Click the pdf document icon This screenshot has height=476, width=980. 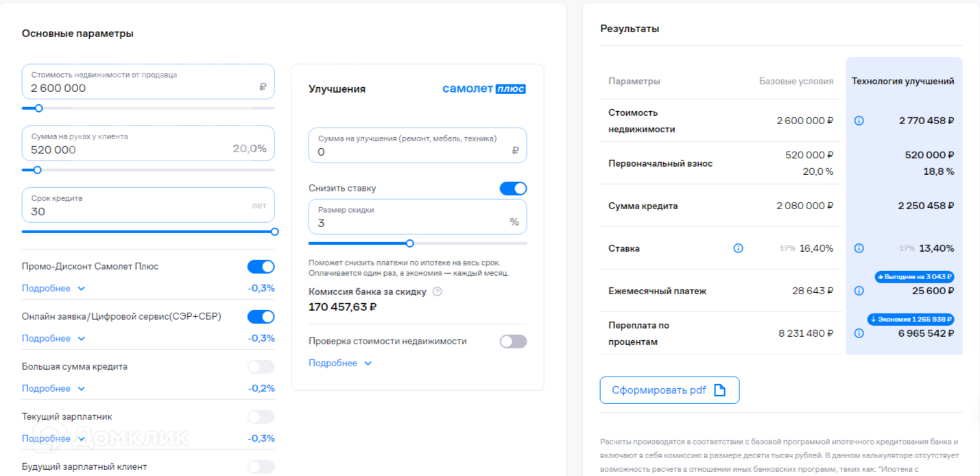(719, 390)
